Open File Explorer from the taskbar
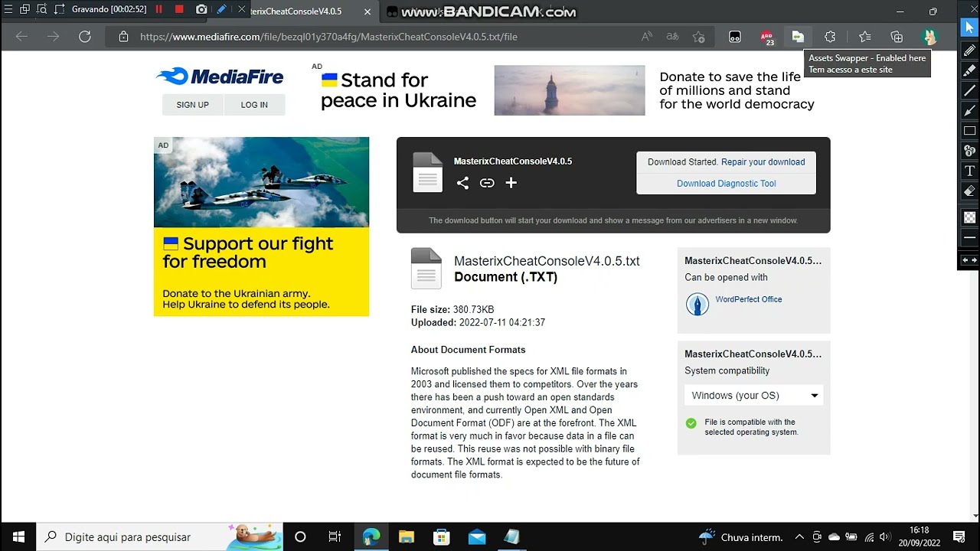 tap(406, 536)
